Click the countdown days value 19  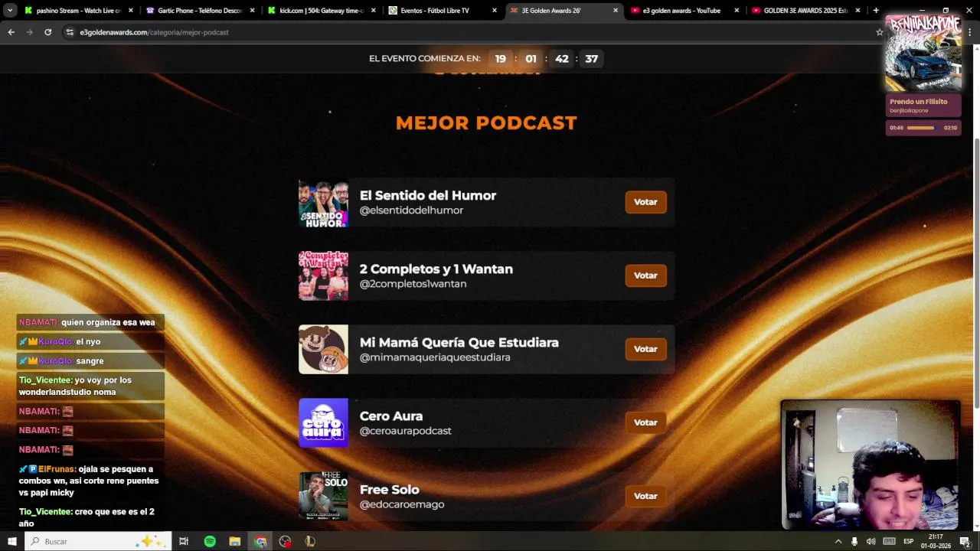click(500, 59)
